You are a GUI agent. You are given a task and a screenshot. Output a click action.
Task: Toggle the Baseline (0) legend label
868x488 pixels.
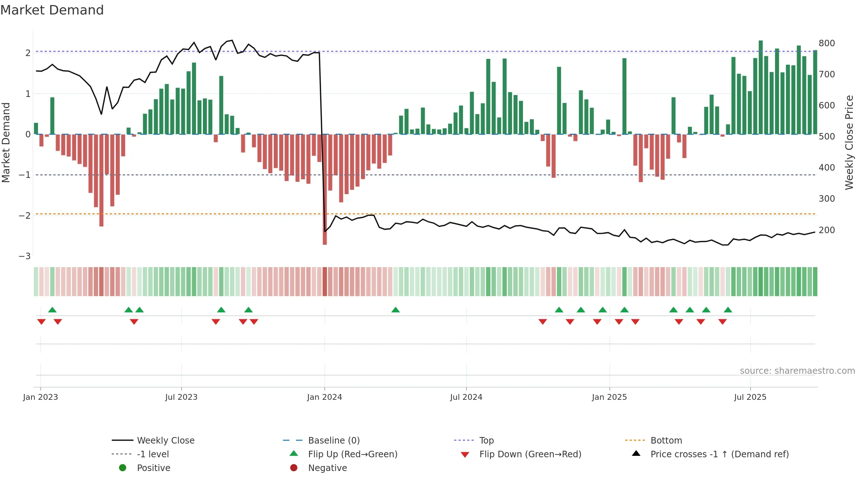pos(334,440)
